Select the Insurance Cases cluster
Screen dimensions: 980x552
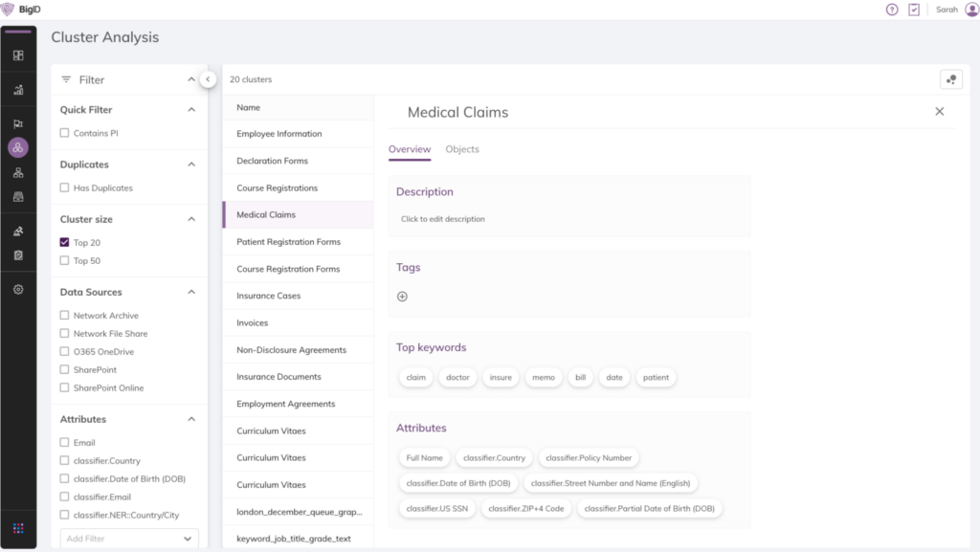[x=269, y=296]
